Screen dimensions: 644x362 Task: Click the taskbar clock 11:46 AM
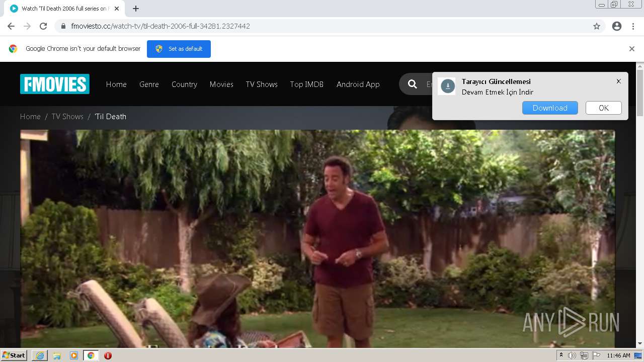pos(618,355)
